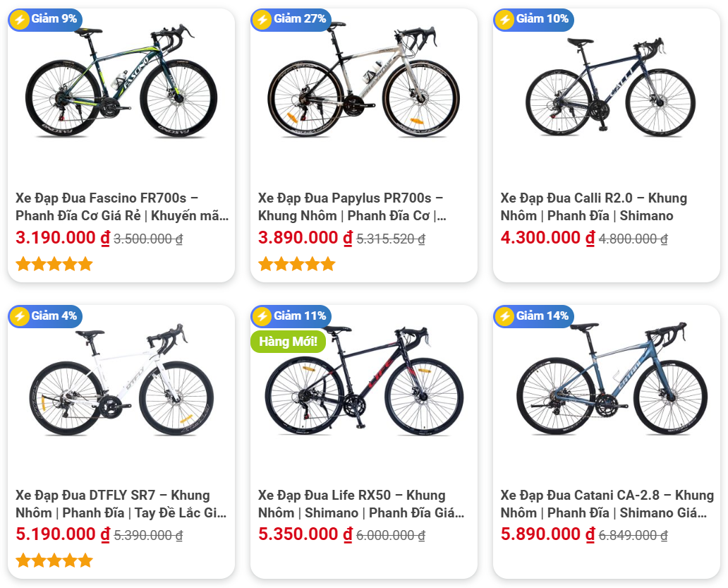Click the star rating under Fascino FR700s
The width and height of the screenshot is (728, 588).
pos(54,264)
